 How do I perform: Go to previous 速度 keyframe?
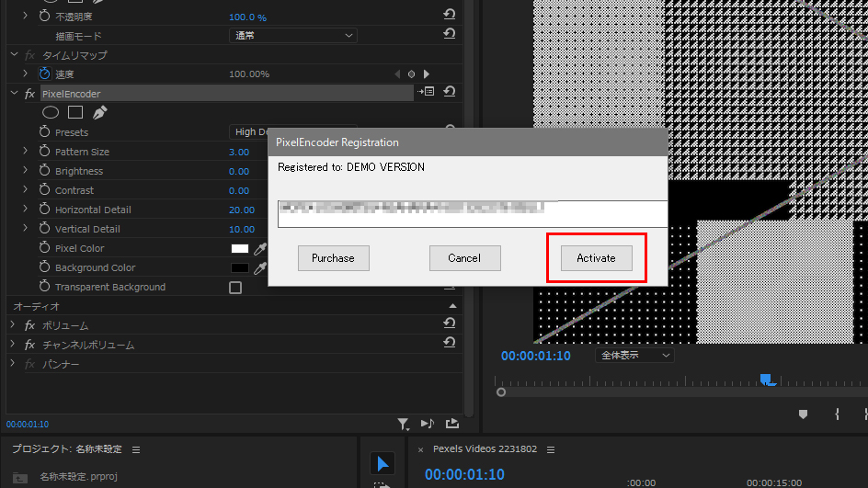(397, 74)
